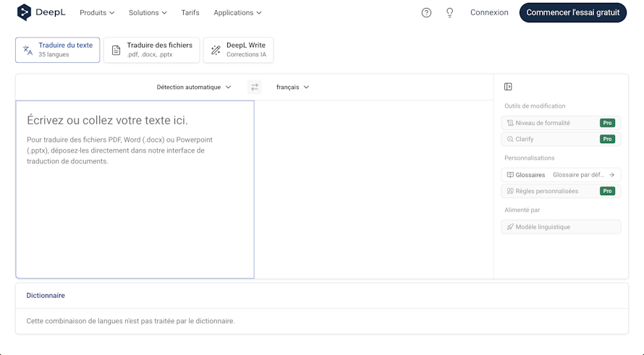Screen dimensions: 644x355
Task: Open Règles personnalisées option
Action: click(561, 191)
